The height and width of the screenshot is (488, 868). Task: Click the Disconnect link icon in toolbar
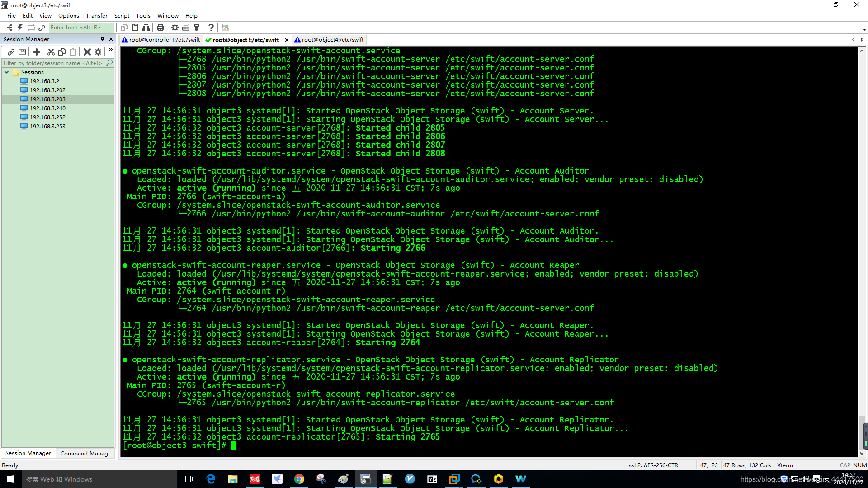(42, 28)
